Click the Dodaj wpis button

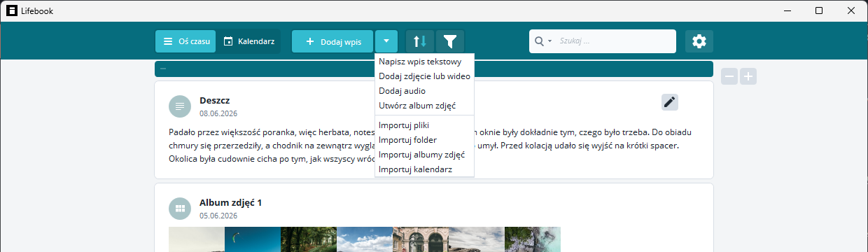(x=332, y=41)
